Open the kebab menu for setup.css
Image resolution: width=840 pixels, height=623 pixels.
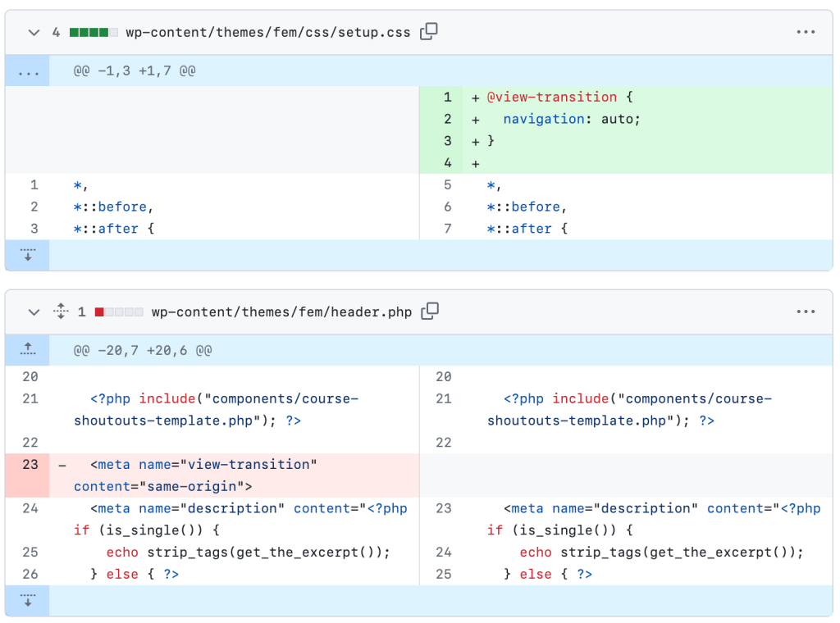[806, 31]
